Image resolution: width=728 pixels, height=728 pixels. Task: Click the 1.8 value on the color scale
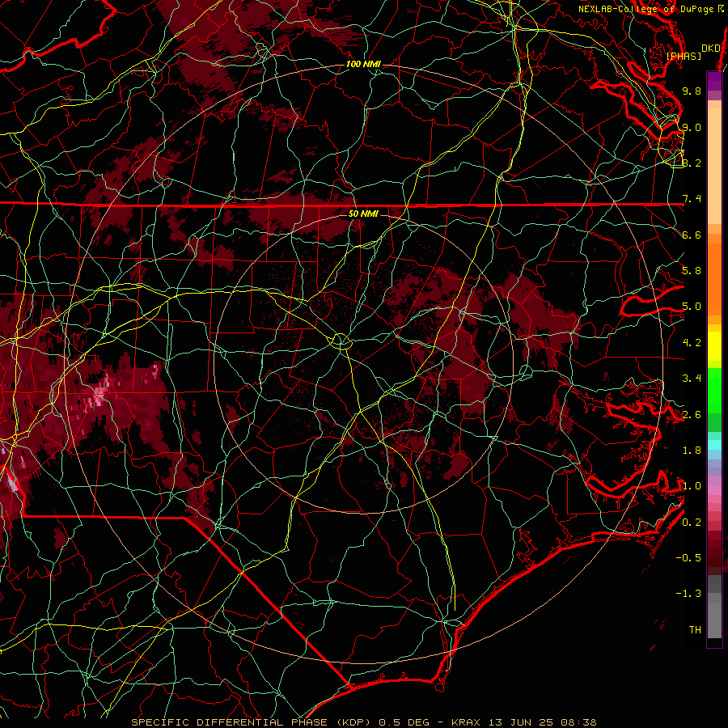pyautogui.click(x=692, y=451)
